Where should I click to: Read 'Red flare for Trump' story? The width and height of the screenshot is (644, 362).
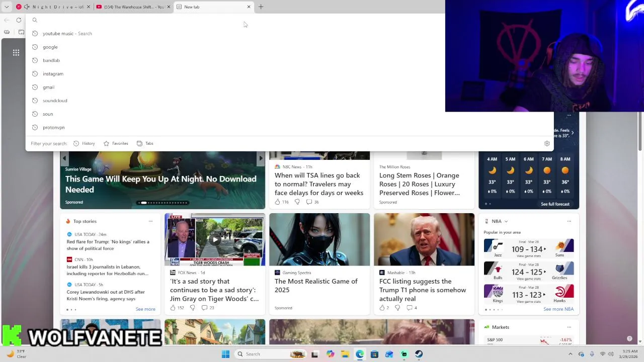coord(108,245)
